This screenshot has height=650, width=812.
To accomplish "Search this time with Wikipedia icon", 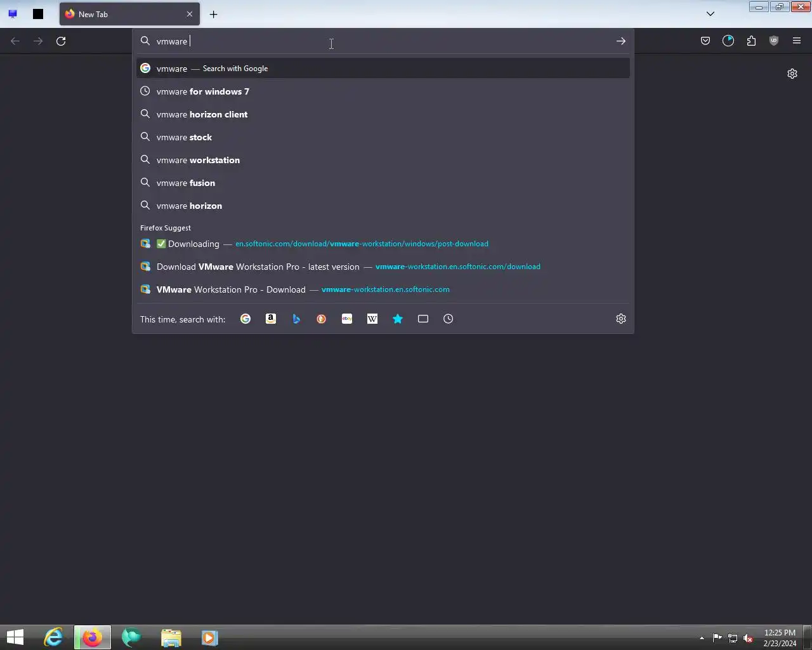I will pos(372,319).
